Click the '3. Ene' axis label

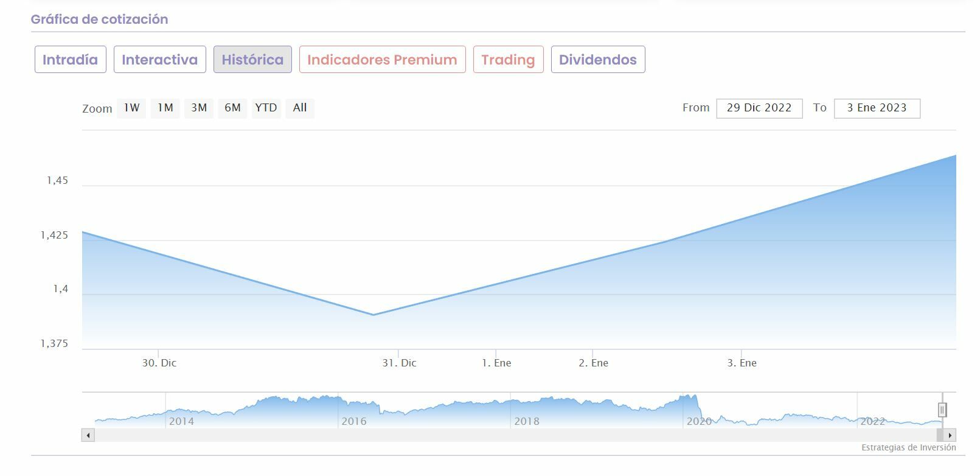742,363
